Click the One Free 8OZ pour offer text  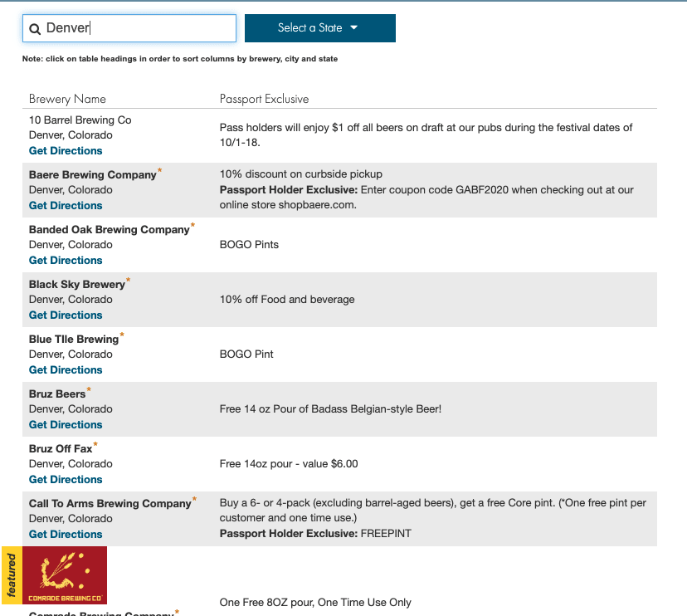click(x=315, y=603)
